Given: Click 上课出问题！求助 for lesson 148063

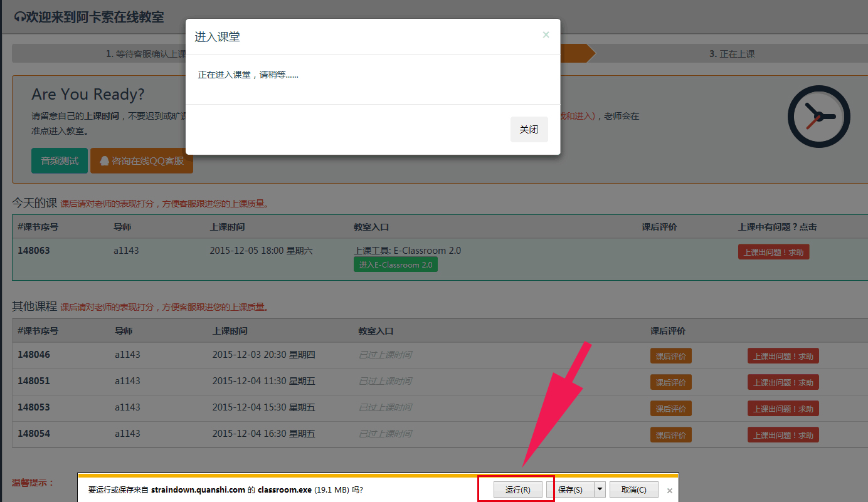Looking at the screenshot, I should tap(773, 252).
